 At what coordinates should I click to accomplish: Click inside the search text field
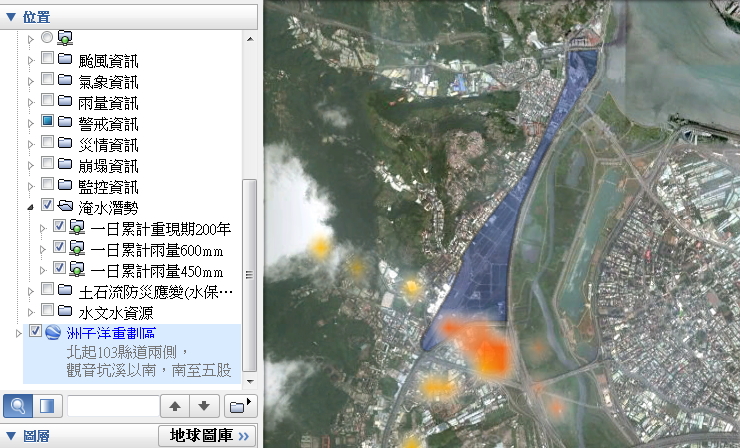coord(113,406)
